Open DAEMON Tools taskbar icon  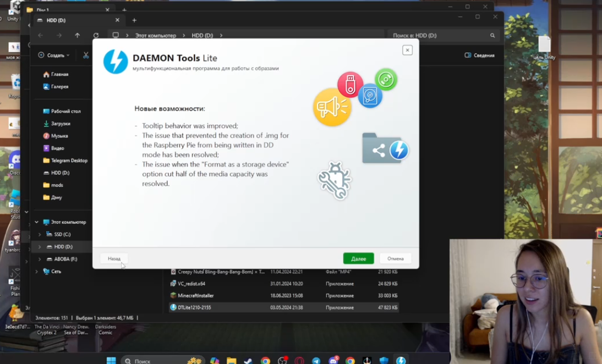click(x=401, y=361)
